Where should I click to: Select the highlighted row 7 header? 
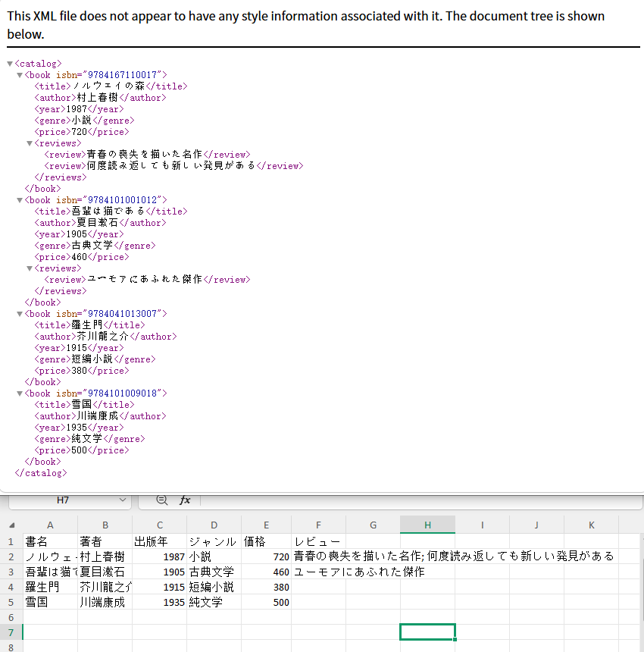pyautogui.click(x=11, y=632)
